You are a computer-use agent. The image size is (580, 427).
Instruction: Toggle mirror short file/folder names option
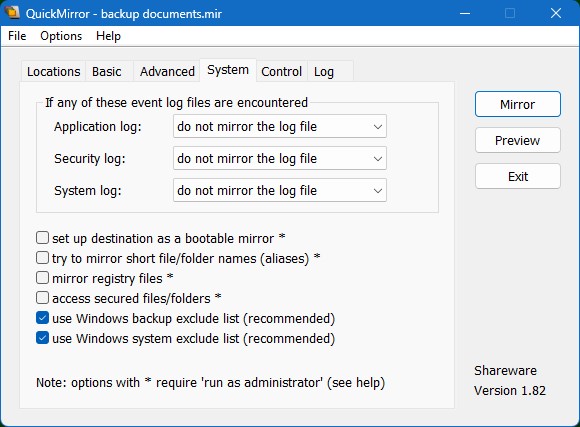point(43,258)
